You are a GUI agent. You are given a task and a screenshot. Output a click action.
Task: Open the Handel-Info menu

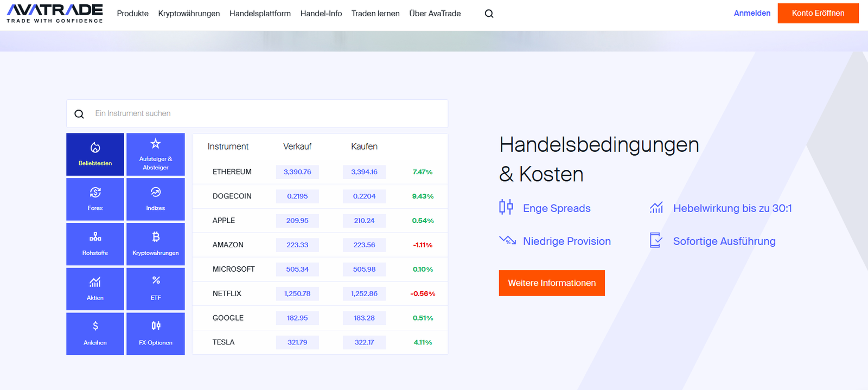[x=321, y=14]
